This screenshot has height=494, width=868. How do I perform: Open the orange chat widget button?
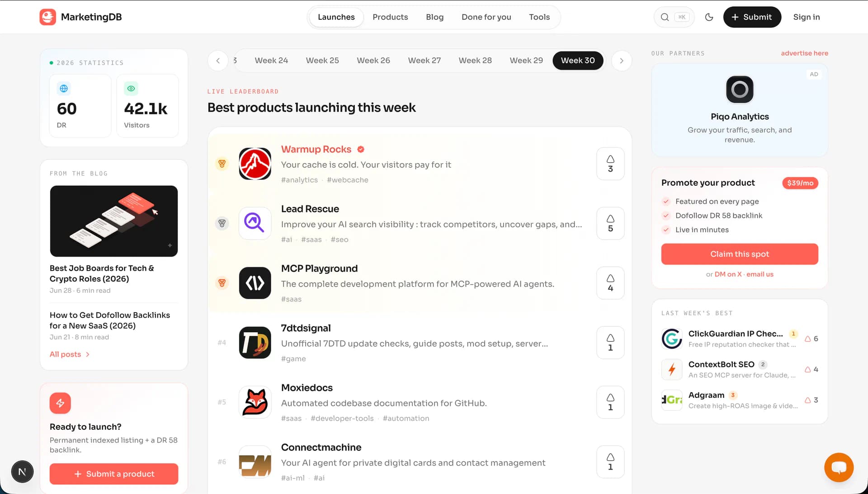click(x=839, y=467)
